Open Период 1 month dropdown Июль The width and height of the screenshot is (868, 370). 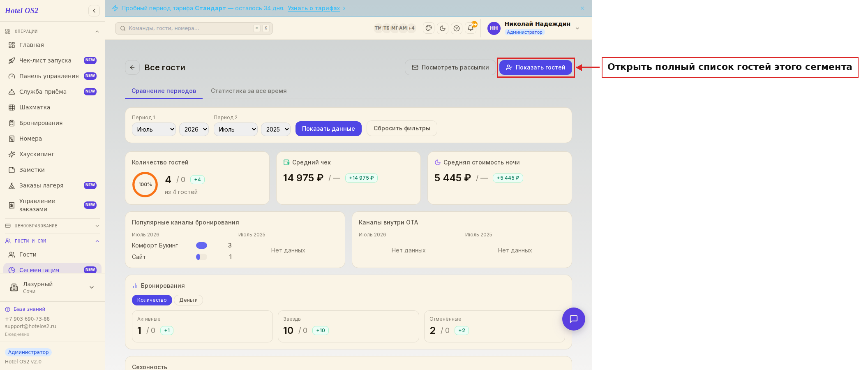click(154, 129)
